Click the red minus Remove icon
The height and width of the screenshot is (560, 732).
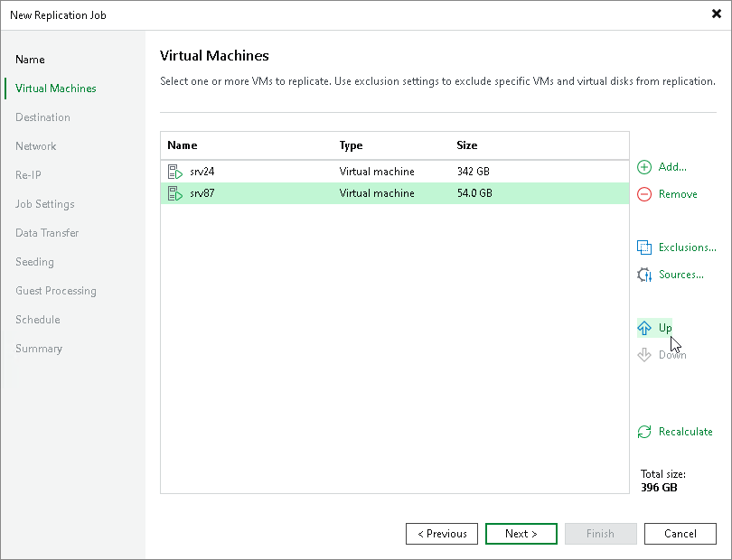tap(644, 194)
